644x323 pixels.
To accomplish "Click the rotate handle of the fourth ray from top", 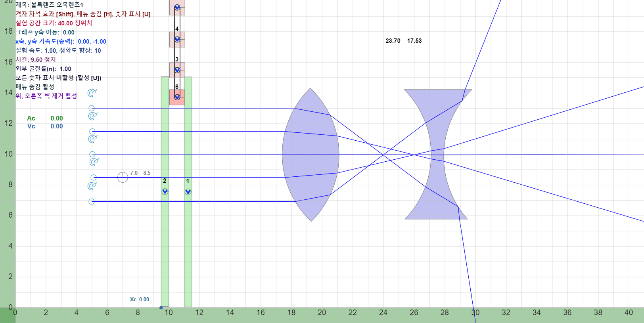I will coord(94,162).
